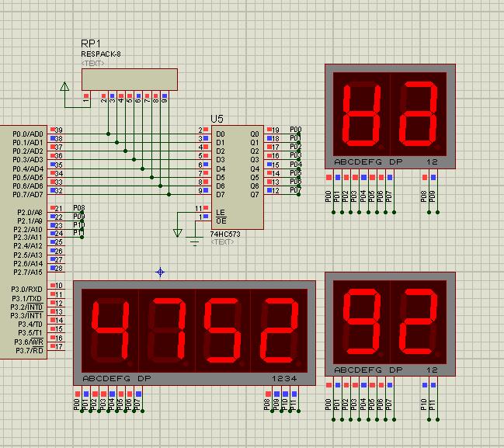Click the wire junction dot on P0.7 line
Screen dimensions: 504x448
coord(169,194)
